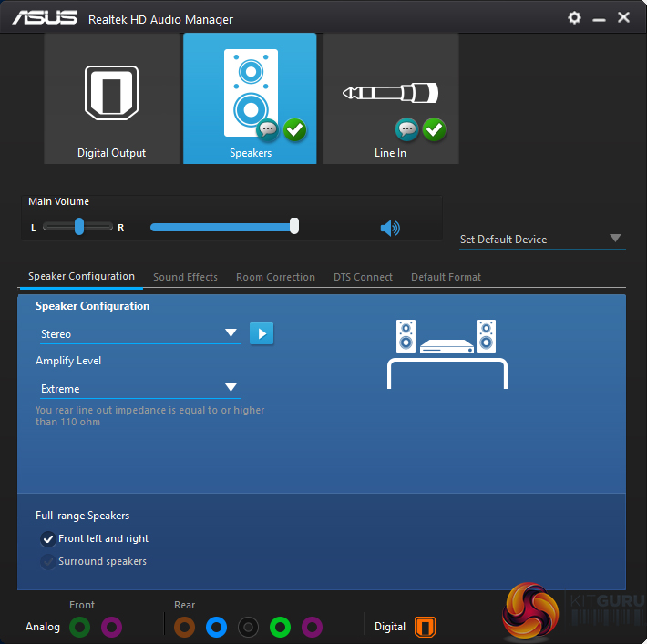Screen dimensions: 647x644
Task: Click the rear black analog jack
Action: coord(248,627)
